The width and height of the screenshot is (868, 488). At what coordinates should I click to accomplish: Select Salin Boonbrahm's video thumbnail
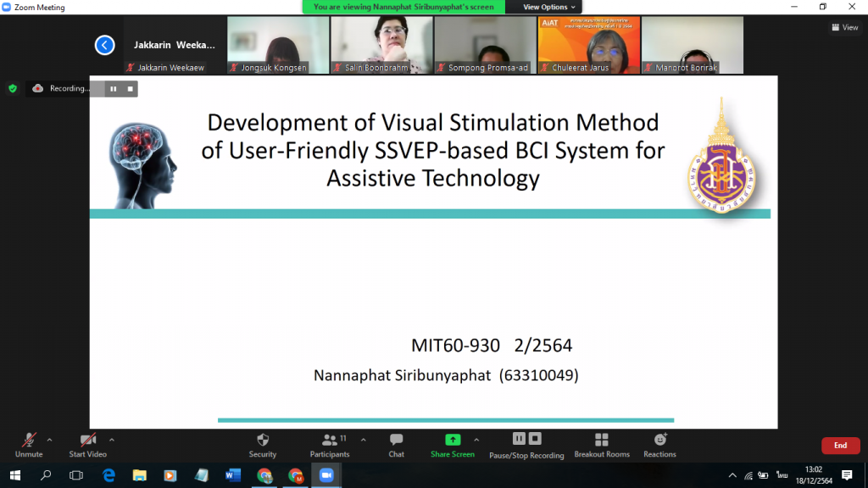pyautogui.click(x=381, y=45)
